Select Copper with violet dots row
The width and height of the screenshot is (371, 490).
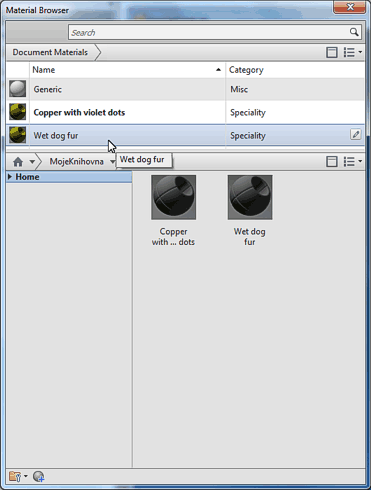click(x=185, y=112)
